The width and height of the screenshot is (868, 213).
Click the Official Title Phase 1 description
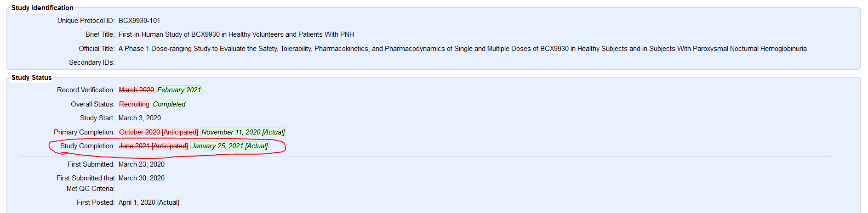point(462,49)
